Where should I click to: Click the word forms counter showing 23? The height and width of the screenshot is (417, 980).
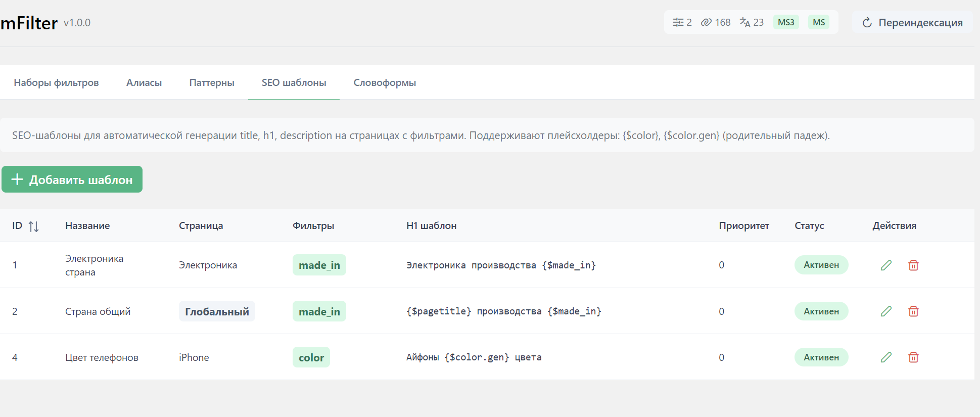click(752, 22)
